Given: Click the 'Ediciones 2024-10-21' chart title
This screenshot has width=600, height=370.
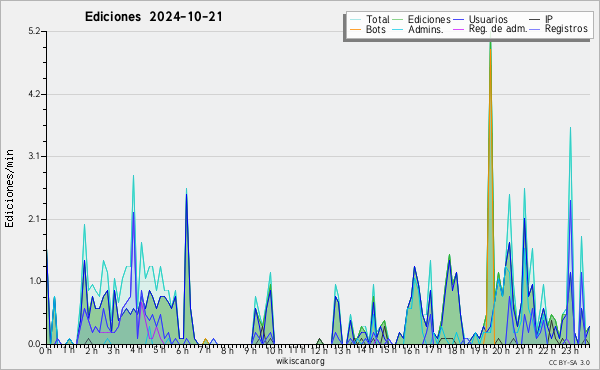Looking at the screenshot, I should (x=153, y=17).
